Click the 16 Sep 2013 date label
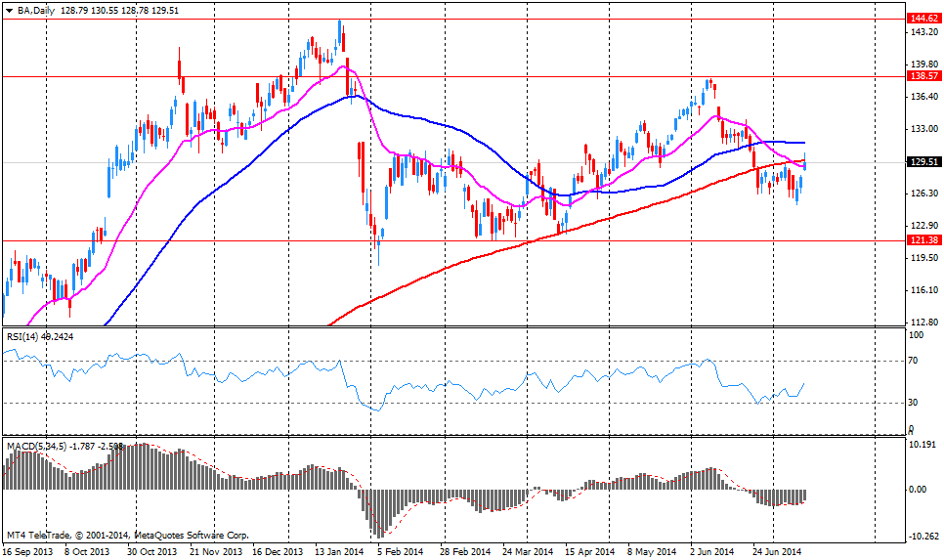The width and height of the screenshot is (944, 560). click(26, 552)
